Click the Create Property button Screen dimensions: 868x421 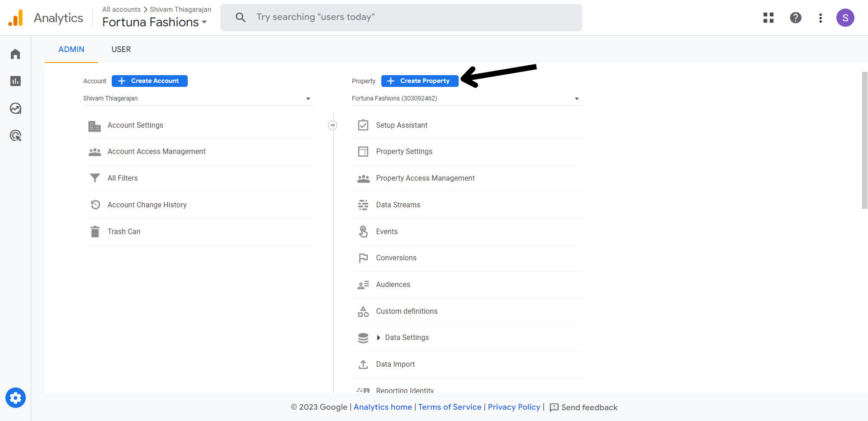[419, 81]
